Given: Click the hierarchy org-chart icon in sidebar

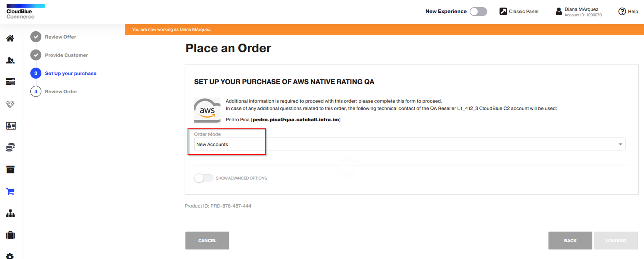Looking at the screenshot, I should tap(10, 213).
